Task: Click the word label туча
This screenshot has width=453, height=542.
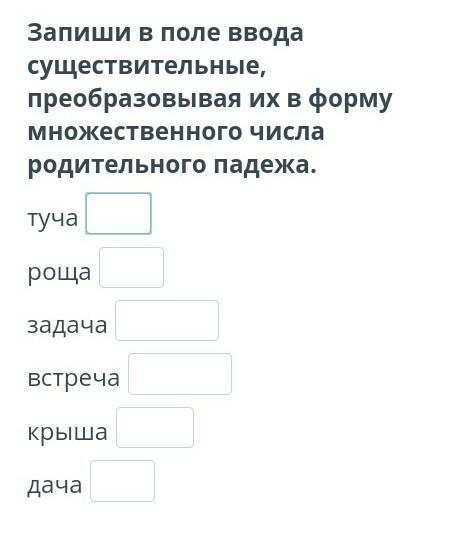Action: pyautogui.click(x=53, y=219)
